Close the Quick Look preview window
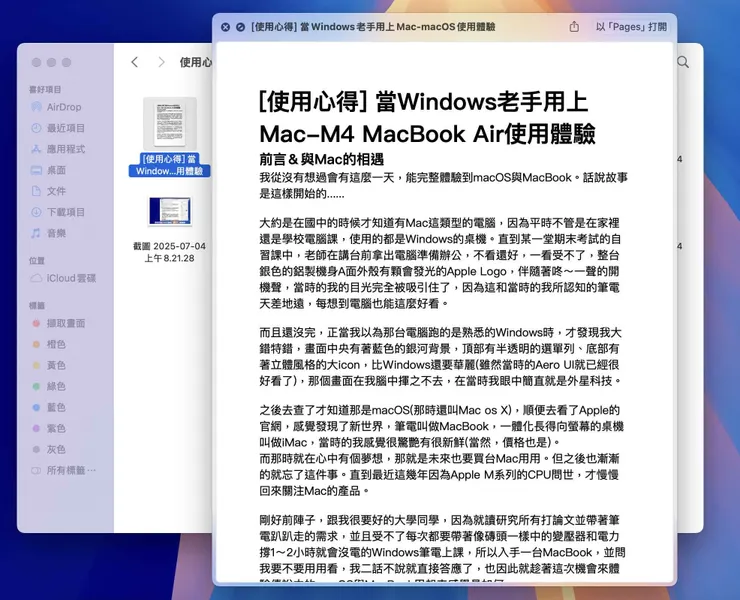This screenshot has width=740, height=600. [x=226, y=27]
